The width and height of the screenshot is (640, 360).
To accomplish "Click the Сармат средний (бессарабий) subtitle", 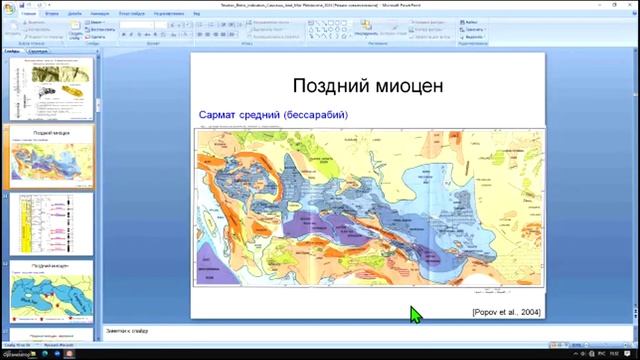I will [x=273, y=115].
